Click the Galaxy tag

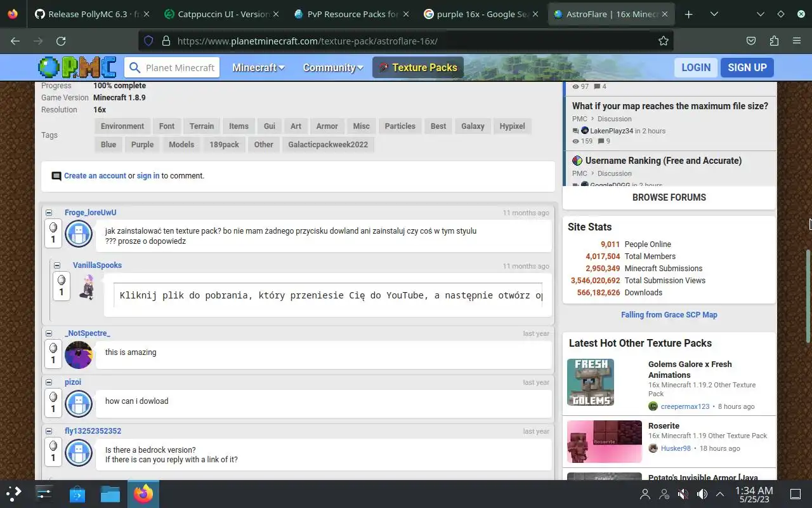[x=473, y=126]
